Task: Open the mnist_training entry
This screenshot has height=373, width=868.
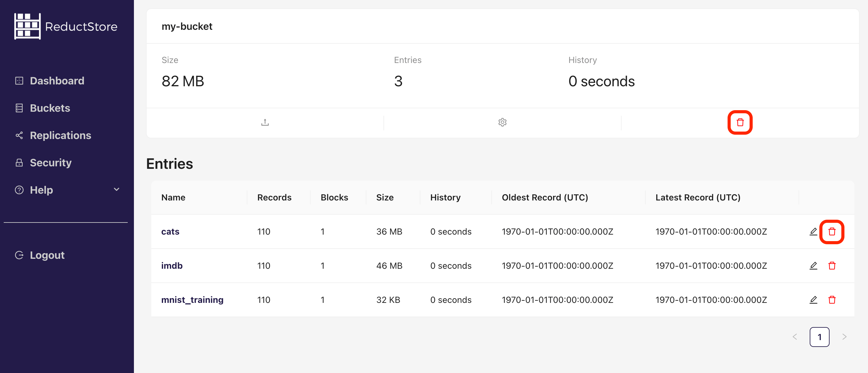Action: (193, 299)
